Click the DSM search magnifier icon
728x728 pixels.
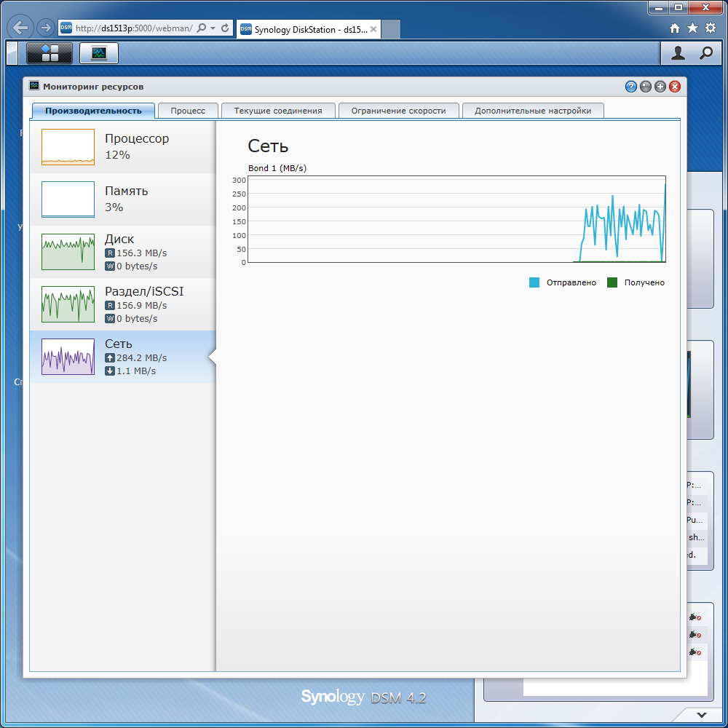(x=706, y=53)
